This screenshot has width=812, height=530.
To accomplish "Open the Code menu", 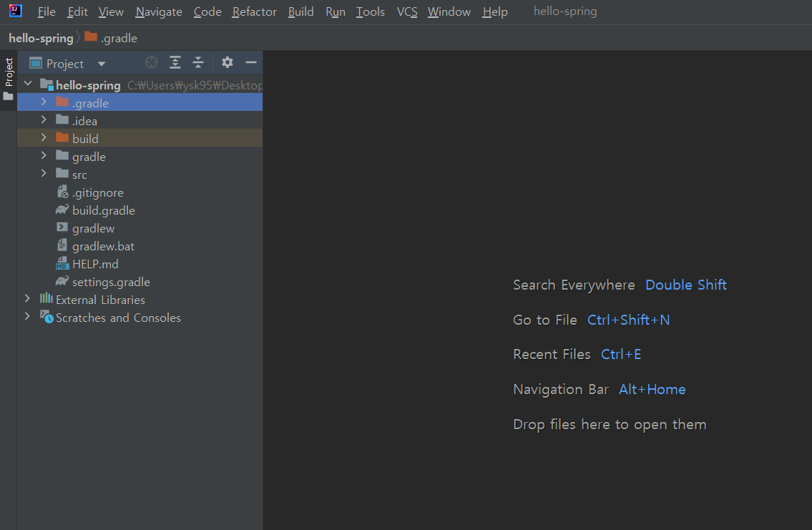I will [x=207, y=11].
